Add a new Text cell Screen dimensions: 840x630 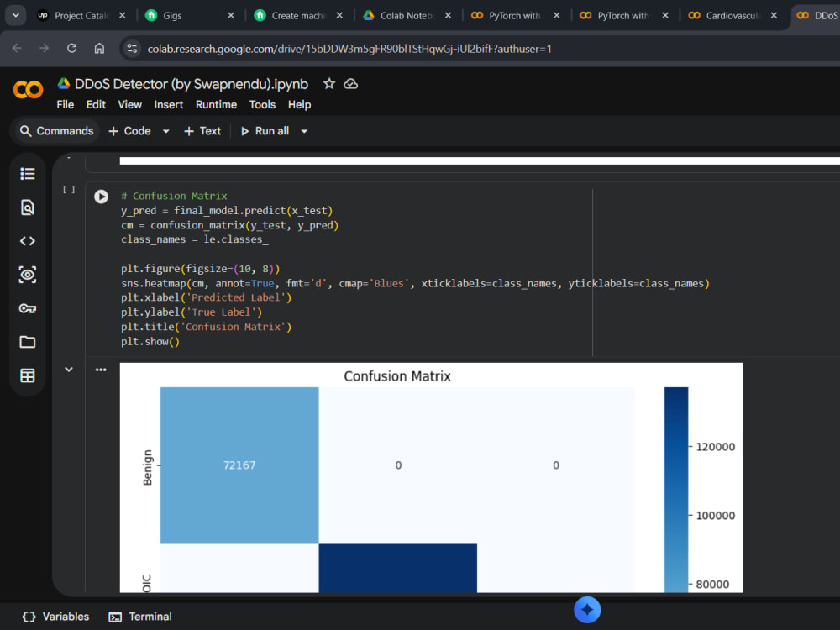[202, 131]
